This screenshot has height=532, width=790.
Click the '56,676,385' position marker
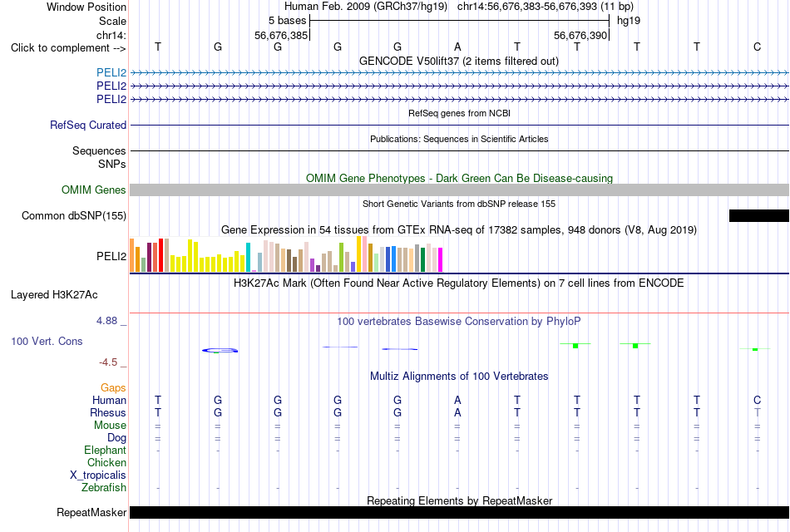[281, 35]
